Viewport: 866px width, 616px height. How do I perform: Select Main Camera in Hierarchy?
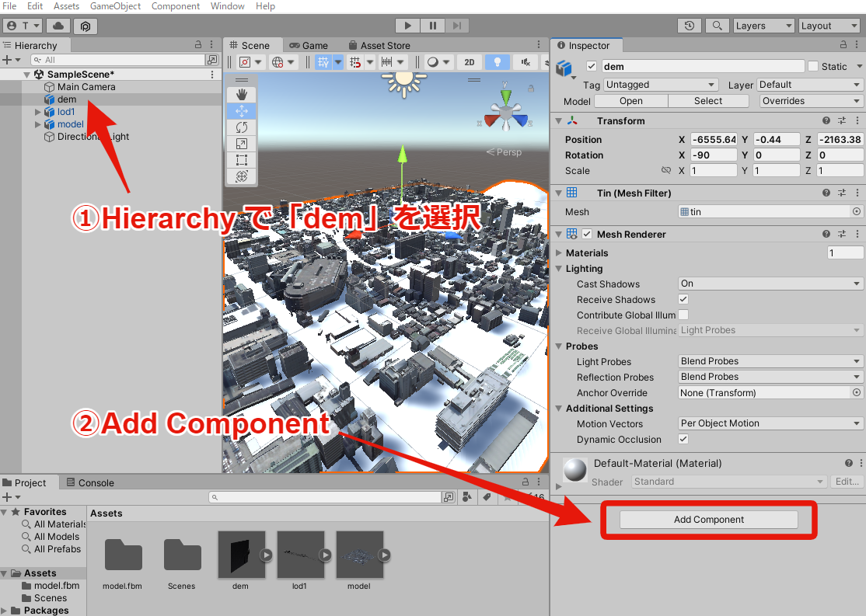click(x=86, y=87)
